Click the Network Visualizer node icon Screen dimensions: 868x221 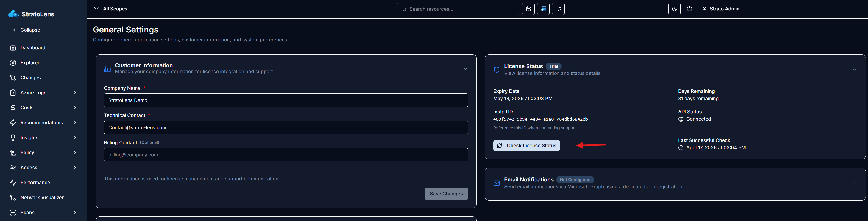[13, 197]
